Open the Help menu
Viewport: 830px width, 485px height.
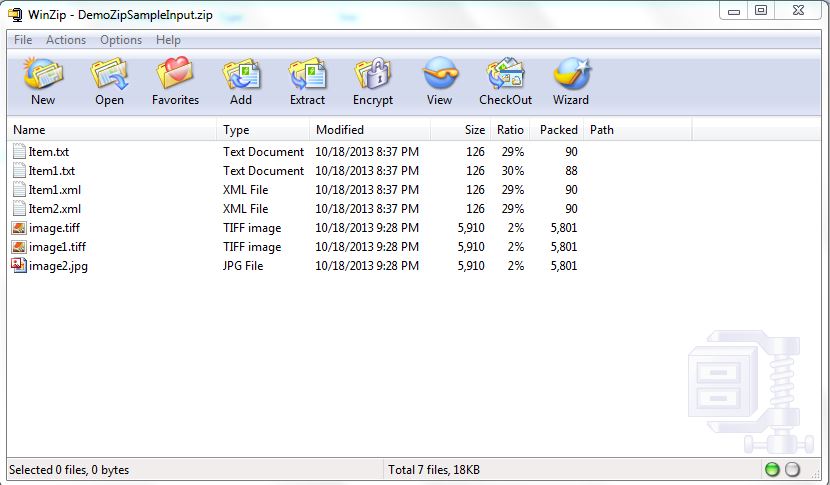pos(168,40)
